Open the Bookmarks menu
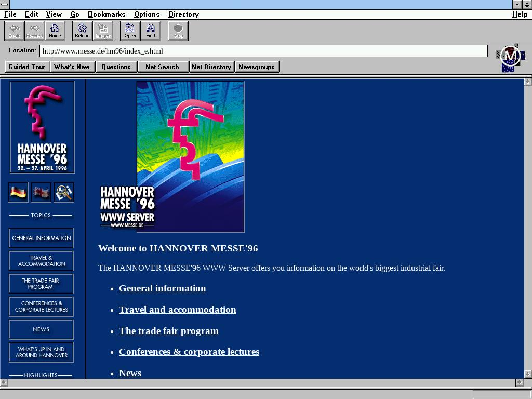Viewport: 532px width, 399px height. (x=105, y=14)
